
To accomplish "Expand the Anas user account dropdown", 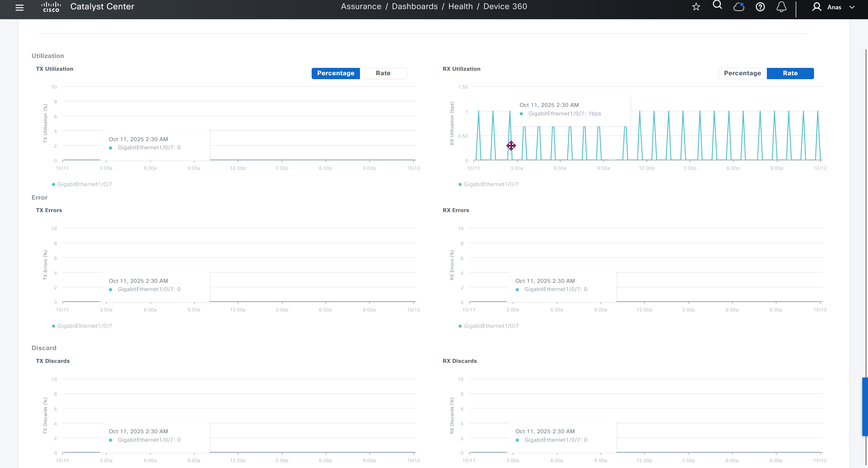I will [852, 7].
